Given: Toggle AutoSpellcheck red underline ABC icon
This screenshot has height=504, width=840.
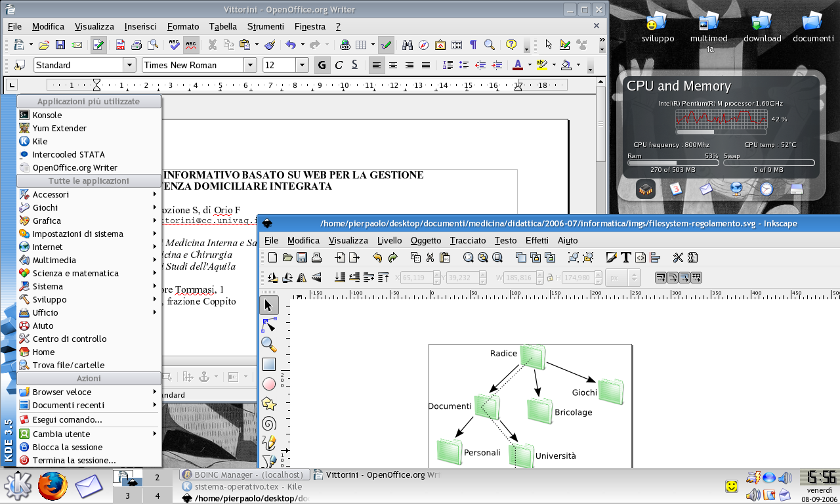Looking at the screenshot, I should [191, 45].
